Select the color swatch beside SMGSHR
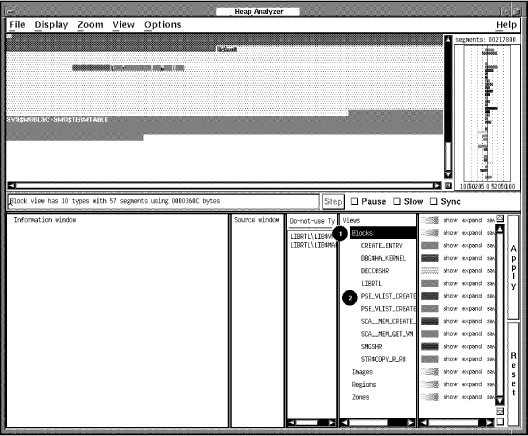This screenshot has height=436, width=528. click(430, 346)
